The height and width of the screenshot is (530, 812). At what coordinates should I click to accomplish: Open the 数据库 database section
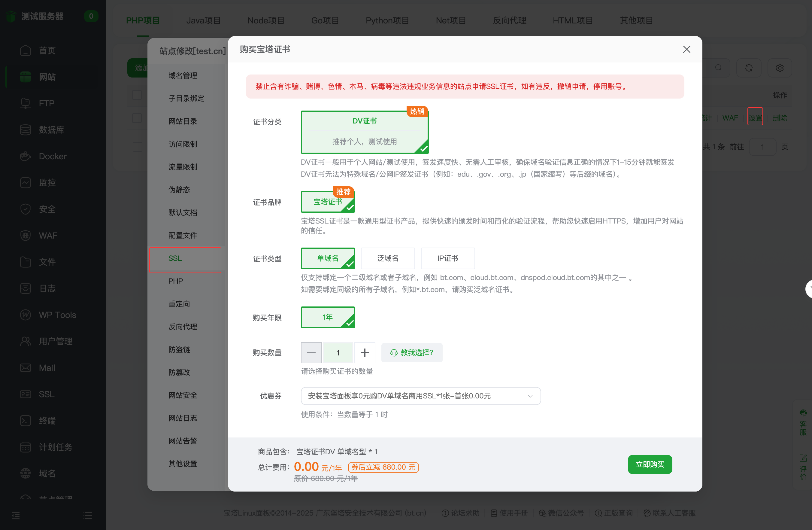[x=52, y=130]
